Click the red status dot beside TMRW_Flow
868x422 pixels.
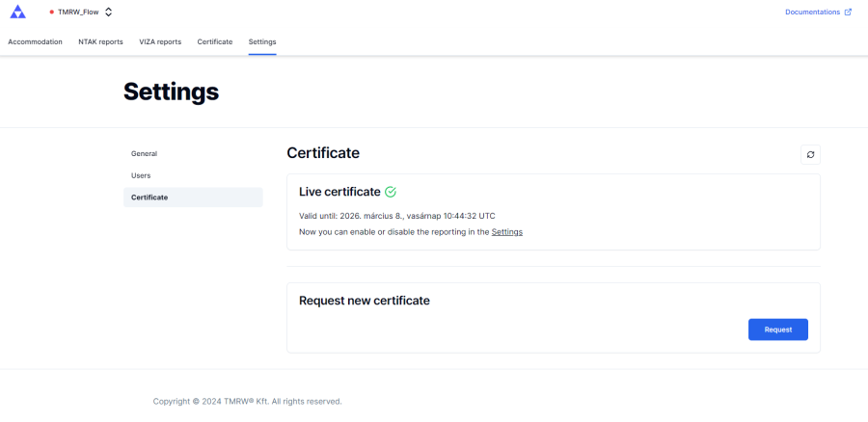pos(52,13)
